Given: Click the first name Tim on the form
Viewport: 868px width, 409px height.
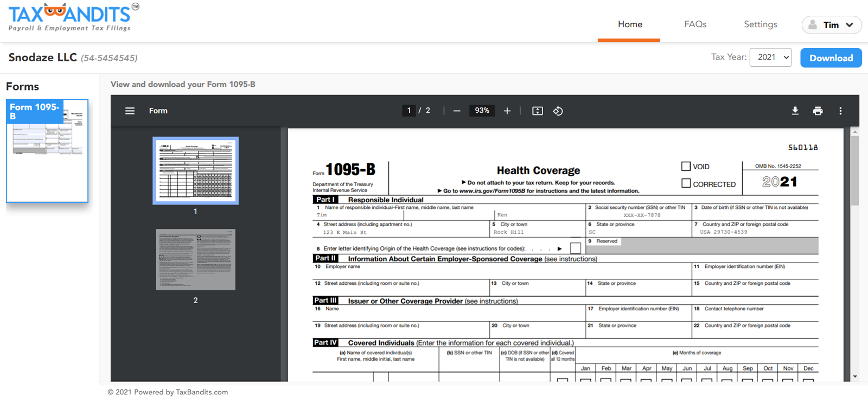Looking at the screenshot, I should [x=322, y=215].
